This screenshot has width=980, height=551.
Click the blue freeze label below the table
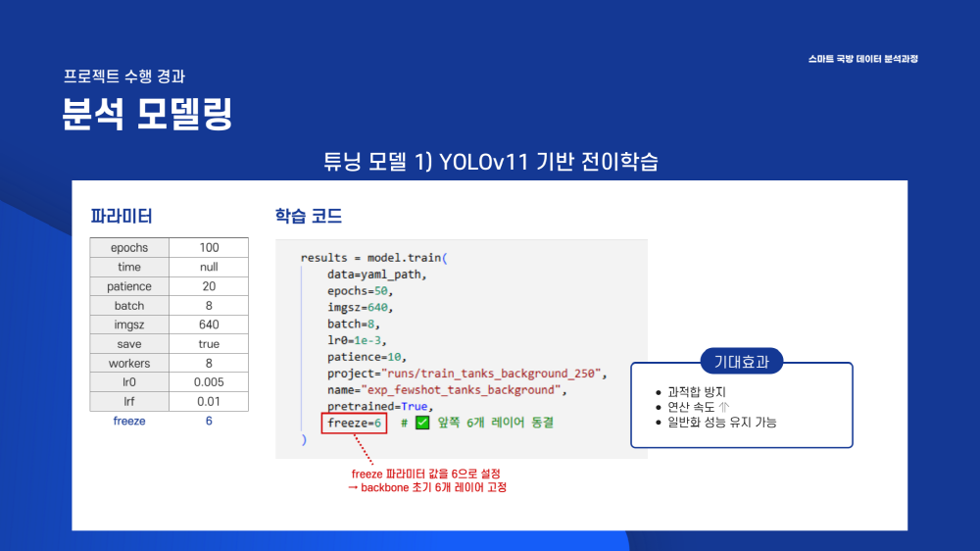click(x=129, y=421)
